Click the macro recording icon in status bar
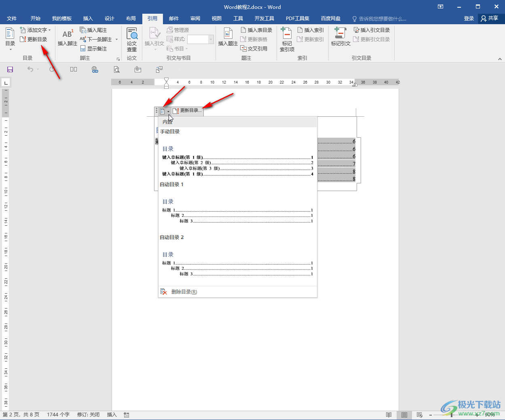This screenshot has width=505, height=420. pyautogui.click(x=127, y=415)
